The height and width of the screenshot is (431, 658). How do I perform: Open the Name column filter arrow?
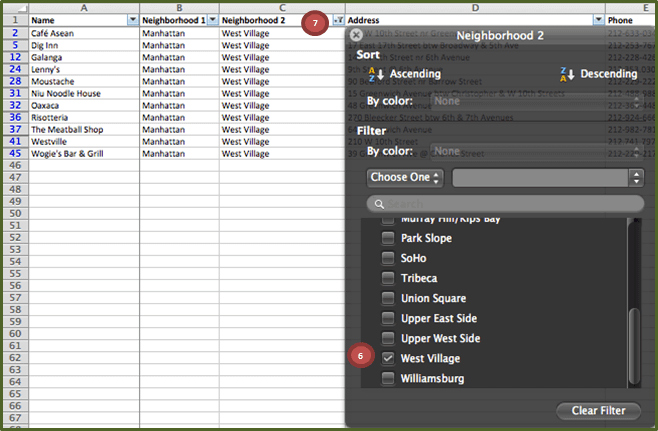coord(133,20)
